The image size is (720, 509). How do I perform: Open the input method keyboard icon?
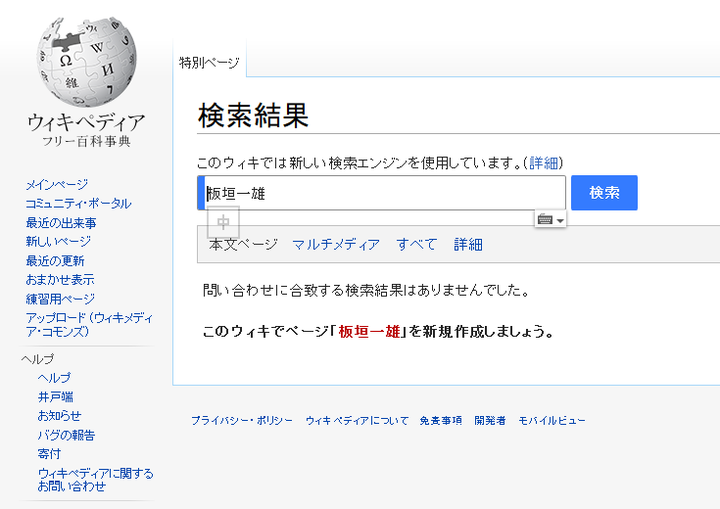545,220
